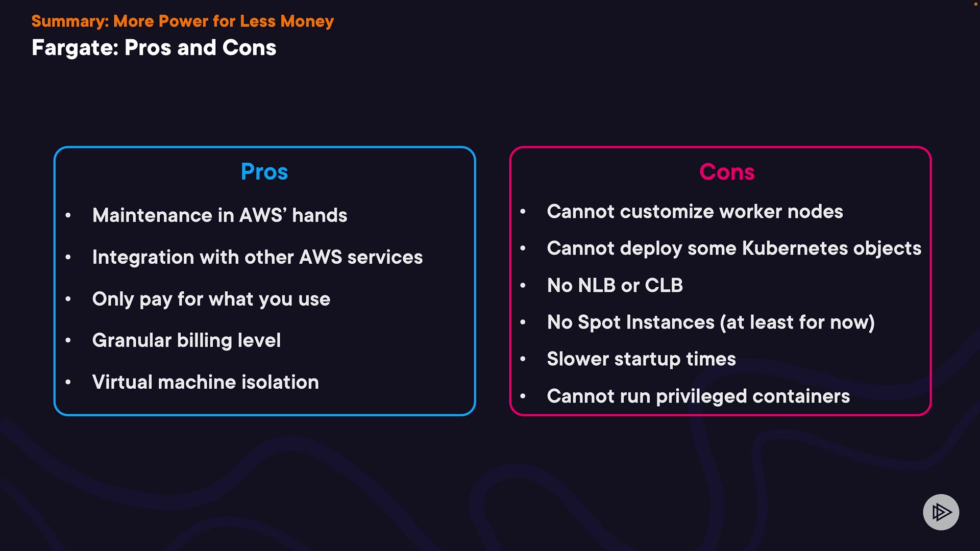980x551 pixels.
Task: Click the orange "Summary: More Power for Less Money" subtitle
Action: (182, 21)
